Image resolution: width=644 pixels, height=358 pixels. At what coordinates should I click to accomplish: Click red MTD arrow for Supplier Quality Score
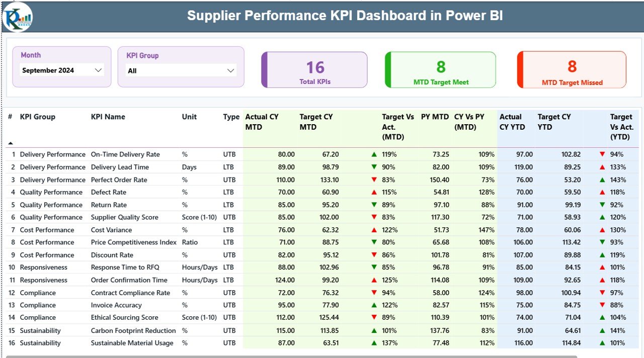[374, 217]
